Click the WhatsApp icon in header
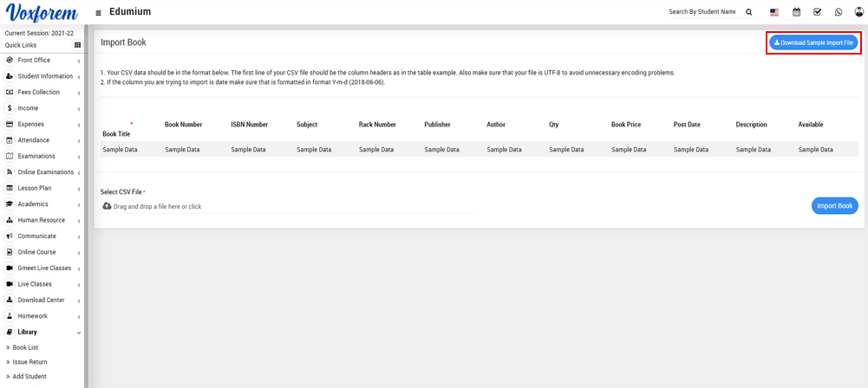The image size is (868, 388). point(839,12)
